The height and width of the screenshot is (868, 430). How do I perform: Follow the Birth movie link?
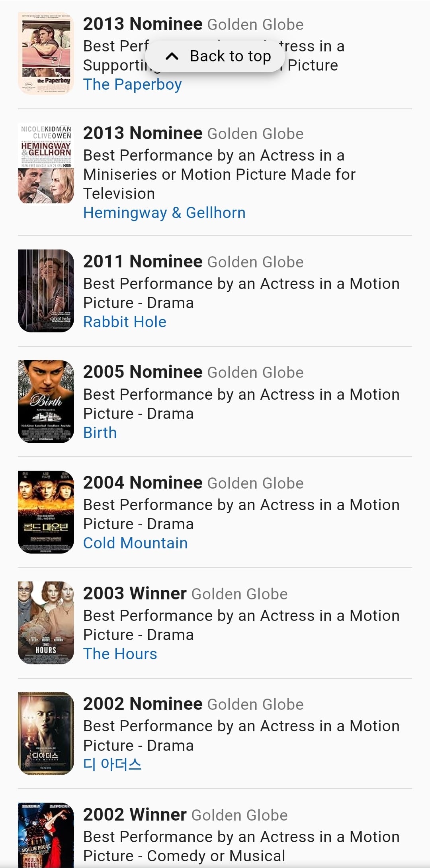click(x=100, y=433)
